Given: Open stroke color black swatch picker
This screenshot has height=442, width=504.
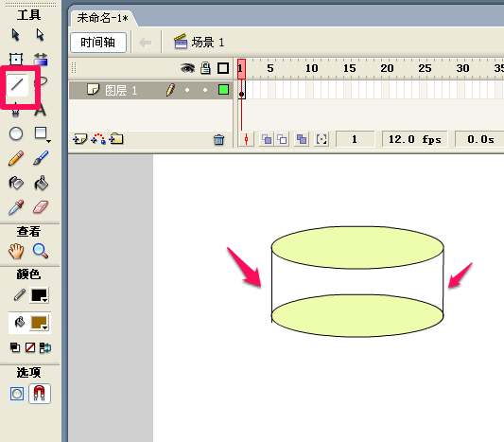Looking at the screenshot, I should coord(40,295).
